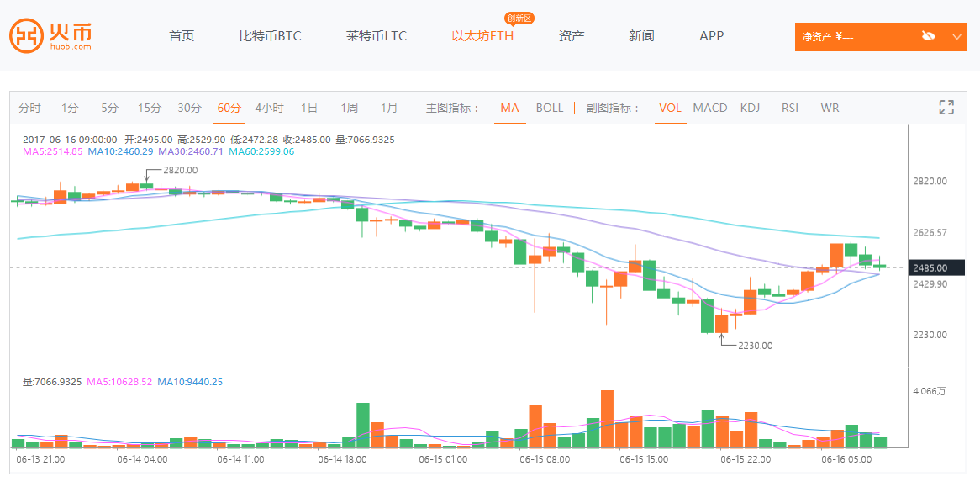Click the Huobi logo icon

(26, 36)
